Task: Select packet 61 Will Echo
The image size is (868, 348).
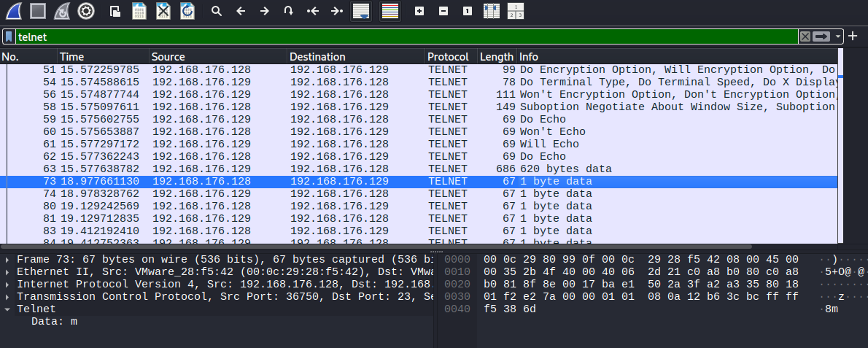Action: click(x=419, y=144)
